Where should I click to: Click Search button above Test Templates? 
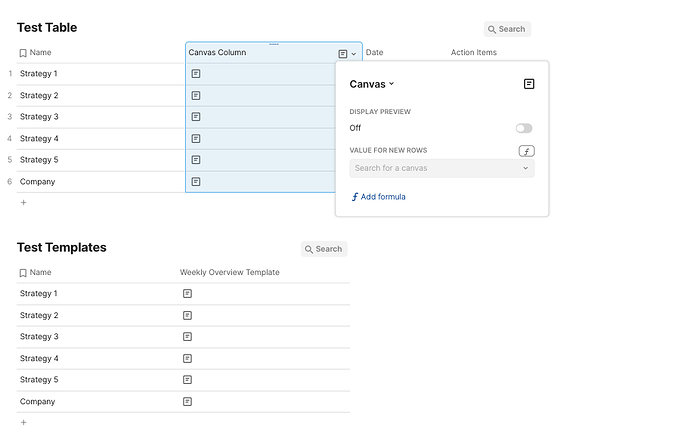point(324,249)
